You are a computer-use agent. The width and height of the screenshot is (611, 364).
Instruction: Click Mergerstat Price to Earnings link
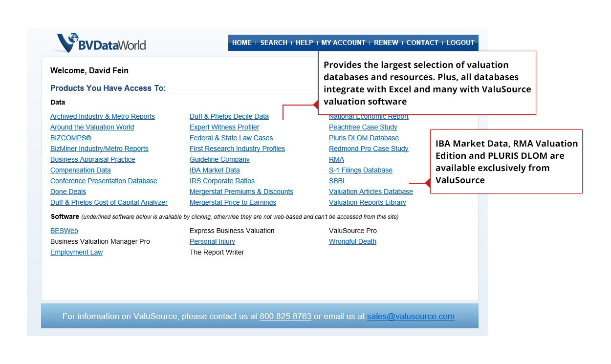(x=233, y=202)
